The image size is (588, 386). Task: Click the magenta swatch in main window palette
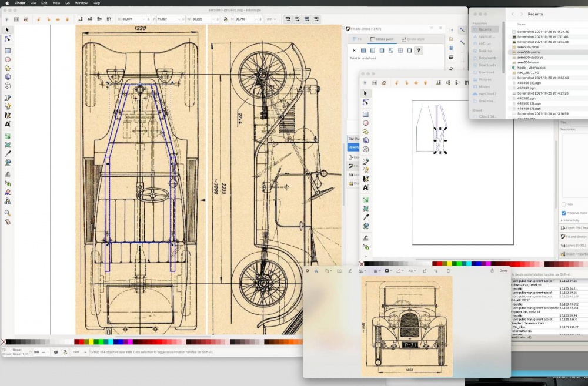130,342
